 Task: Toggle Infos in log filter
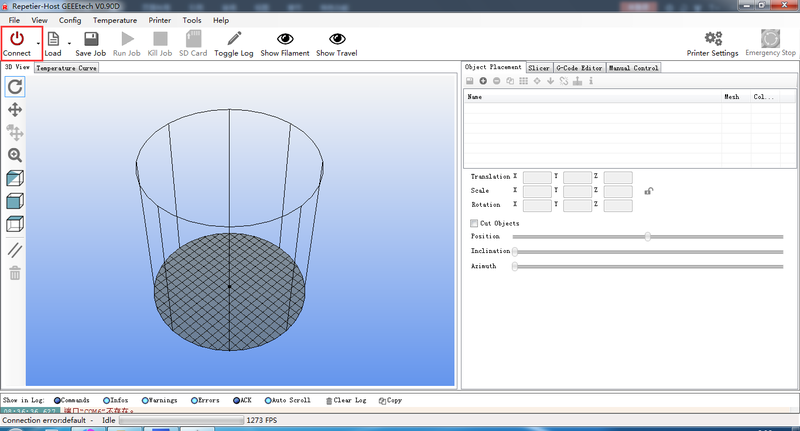[115, 400]
